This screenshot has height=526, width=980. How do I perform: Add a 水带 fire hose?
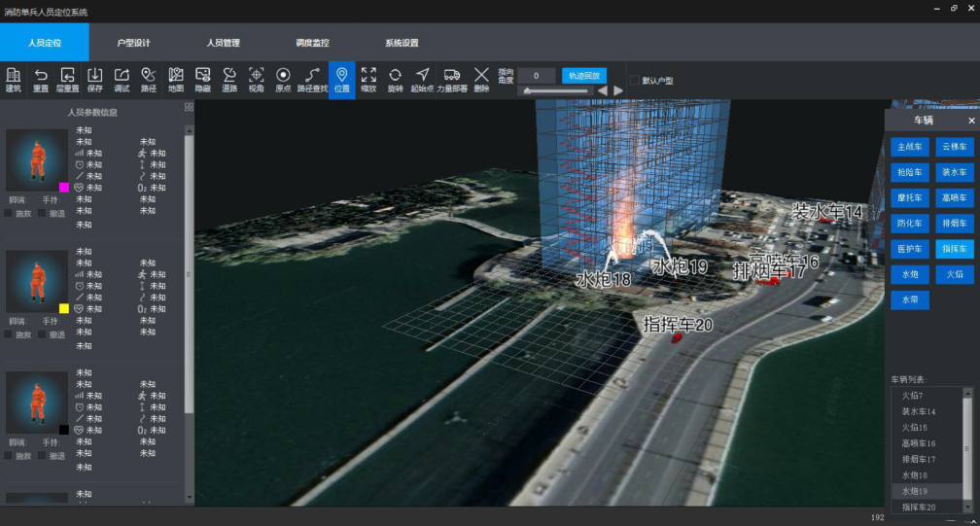click(910, 299)
